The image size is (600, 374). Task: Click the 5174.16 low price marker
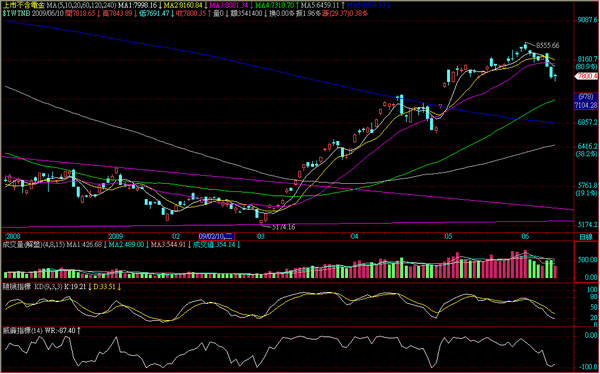tap(284, 227)
